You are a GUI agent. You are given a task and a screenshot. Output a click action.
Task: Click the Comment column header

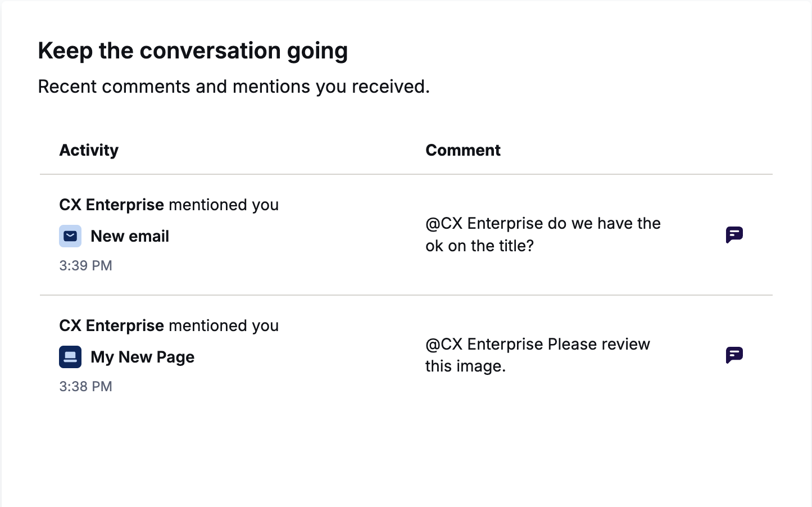click(463, 150)
